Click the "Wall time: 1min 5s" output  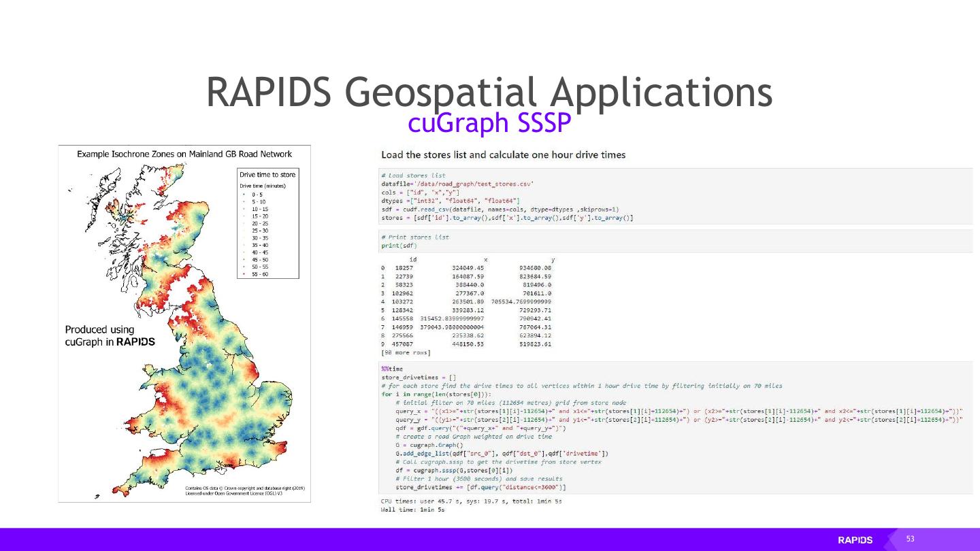tap(412, 510)
